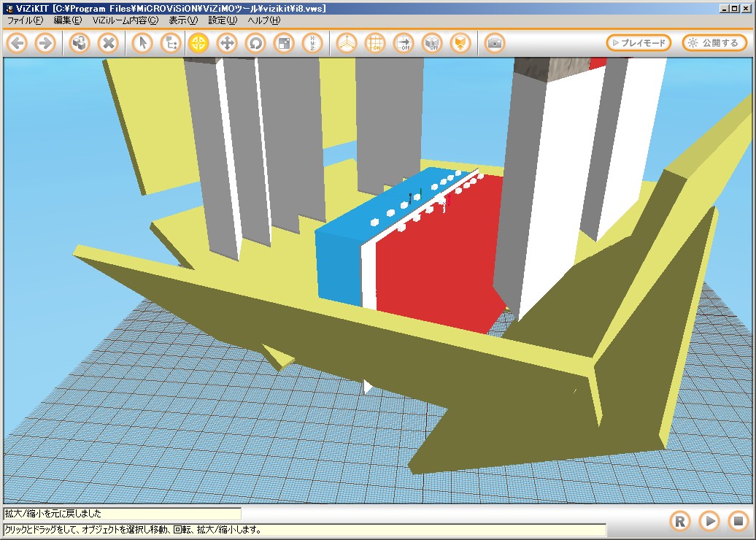Click the camera snapshot icon
The height and width of the screenshot is (540, 756).
point(495,43)
